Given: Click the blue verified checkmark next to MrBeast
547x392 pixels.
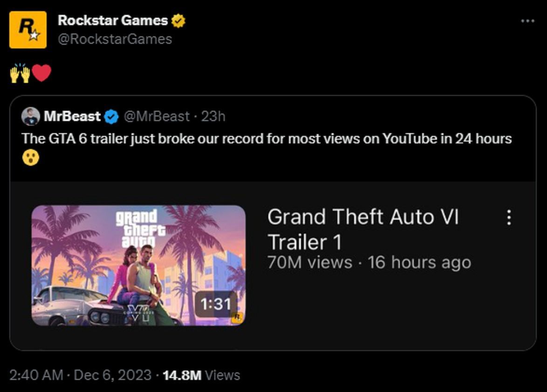Looking at the screenshot, I should 111,116.
